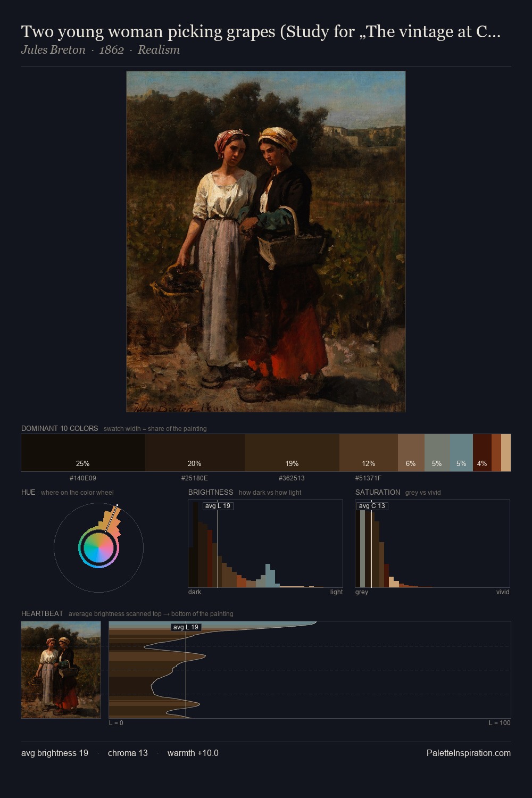The width and height of the screenshot is (532, 798).
Task: Click the BRIGHTNESS section heading
Action: point(211,492)
